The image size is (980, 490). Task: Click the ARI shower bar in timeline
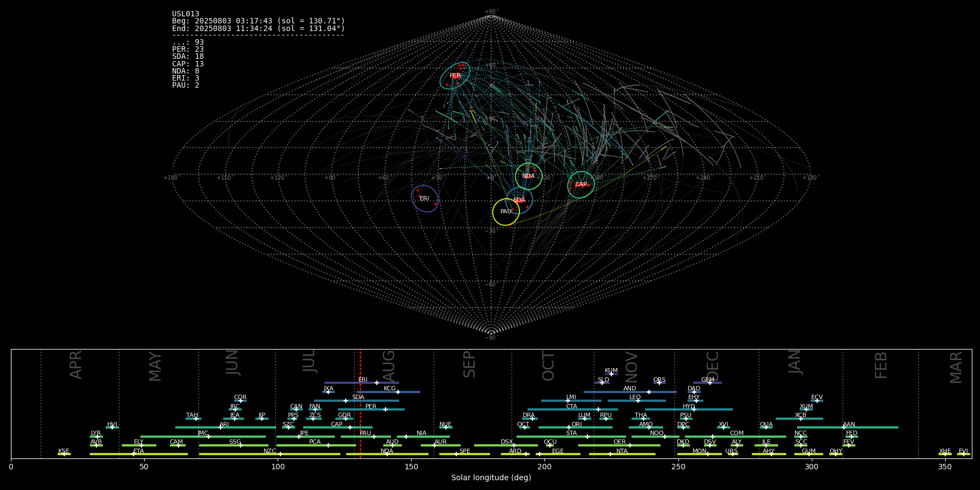click(225, 427)
